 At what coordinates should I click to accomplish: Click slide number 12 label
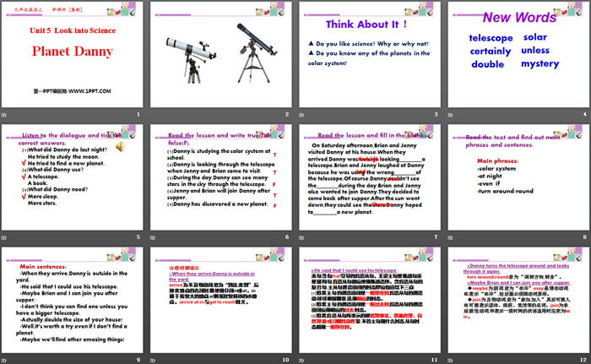(583, 360)
